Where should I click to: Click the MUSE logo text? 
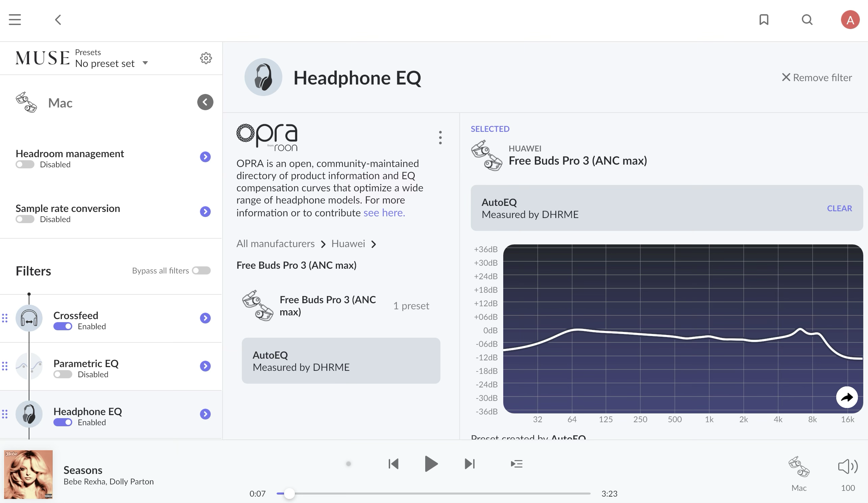click(43, 58)
